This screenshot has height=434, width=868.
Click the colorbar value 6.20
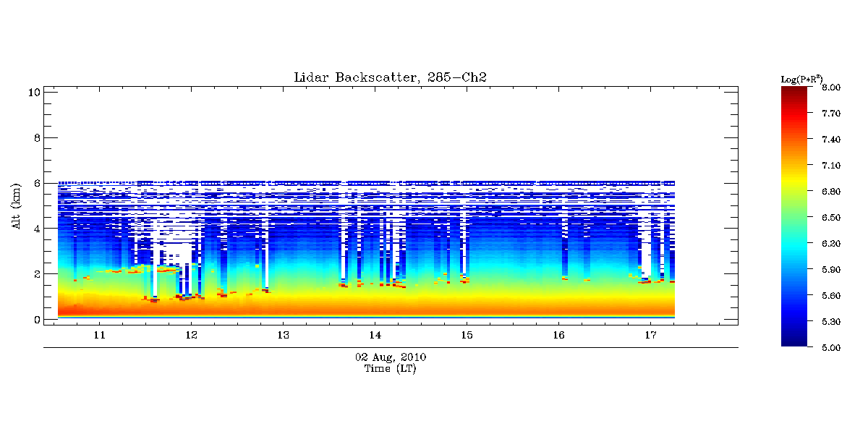point(831,244)
